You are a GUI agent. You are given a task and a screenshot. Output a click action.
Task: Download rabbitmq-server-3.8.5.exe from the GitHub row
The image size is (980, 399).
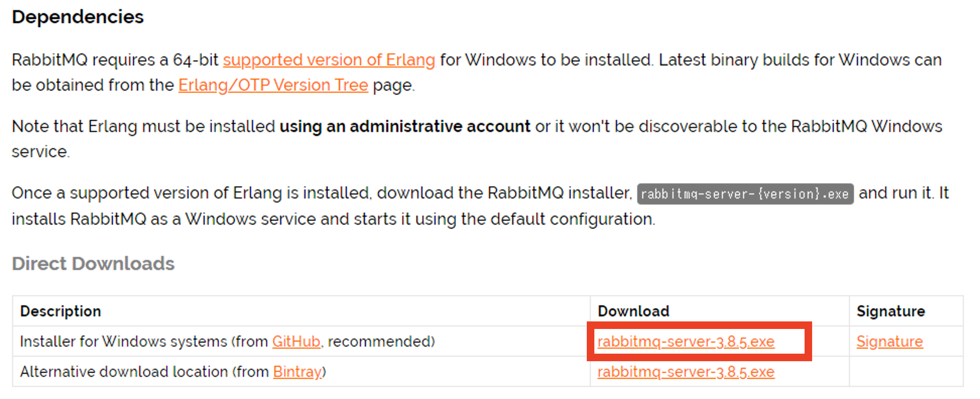686,342
